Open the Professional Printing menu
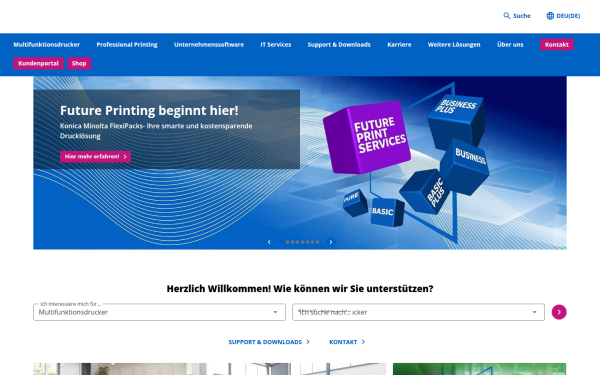Viewport: 600px width, 375px height. (127, 44)
